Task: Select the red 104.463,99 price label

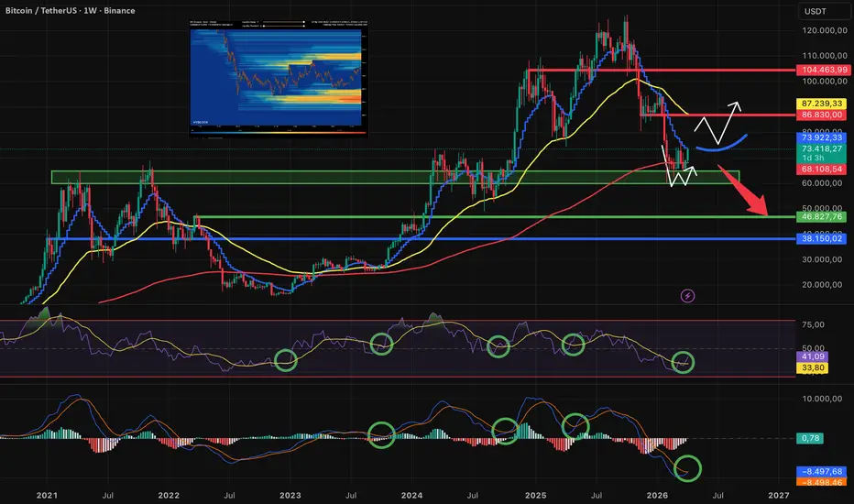Action: (821, 70)
